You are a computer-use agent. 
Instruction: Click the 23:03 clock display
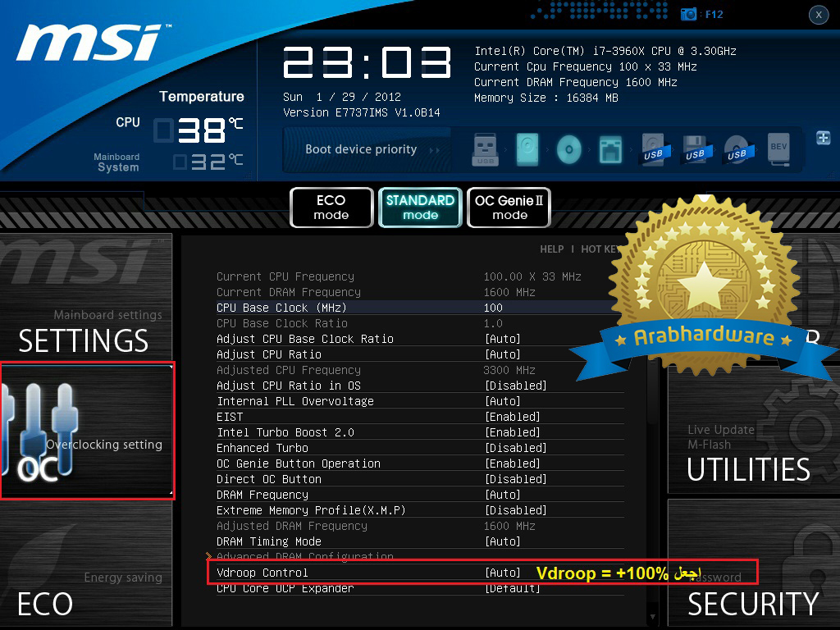pyautogui.click(x=367, y=62)
